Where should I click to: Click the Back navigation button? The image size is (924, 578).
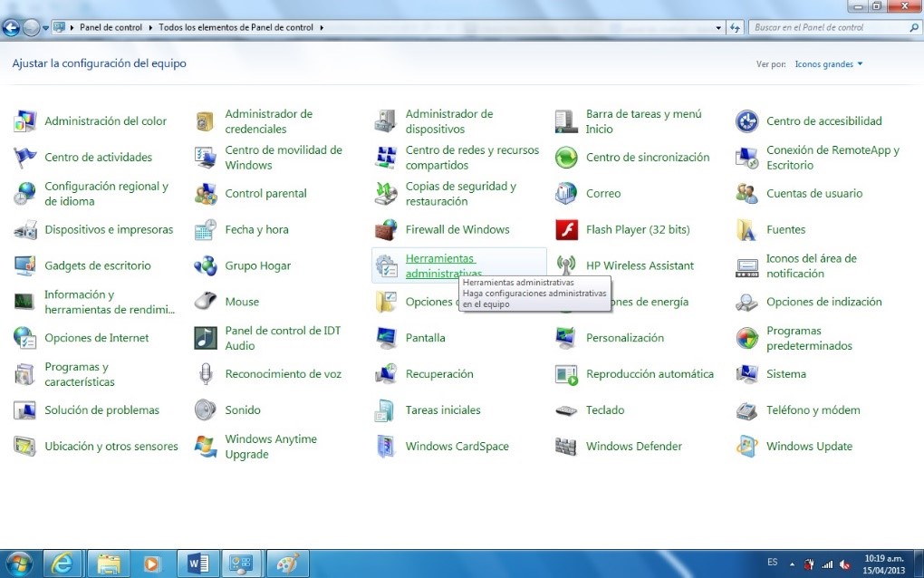click(x=11, y=27)
